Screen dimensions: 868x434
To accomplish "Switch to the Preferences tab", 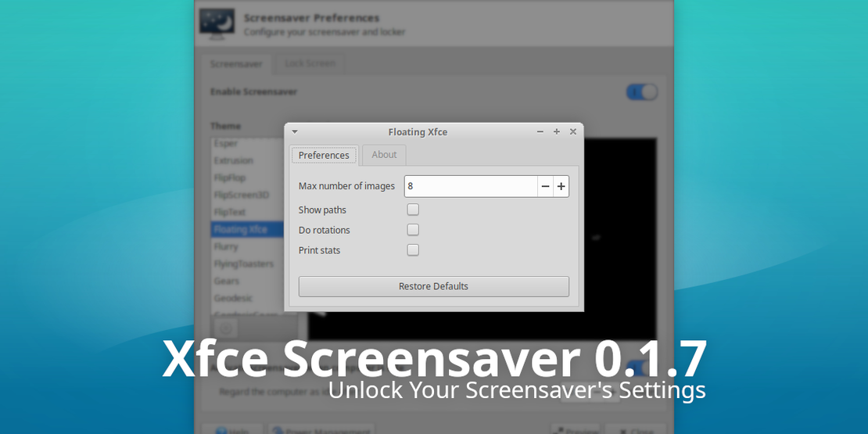I will tap(324, 155).
